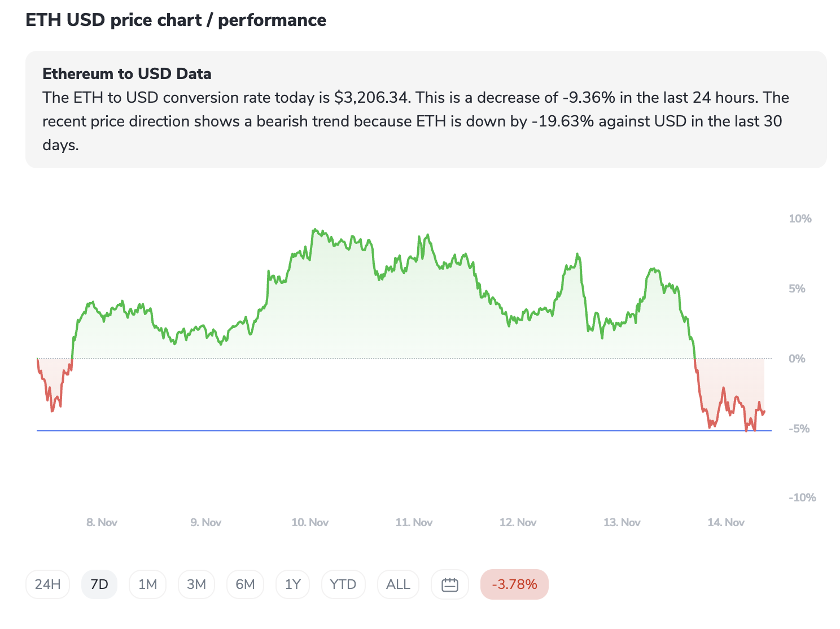Switch chart to 3M range

[x=196, y=584]
